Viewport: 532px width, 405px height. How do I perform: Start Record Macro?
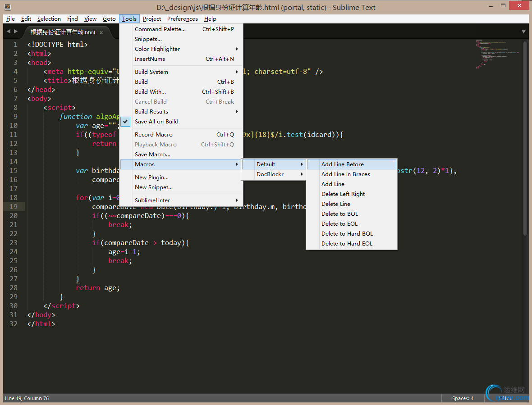click(x=182, y=135)
